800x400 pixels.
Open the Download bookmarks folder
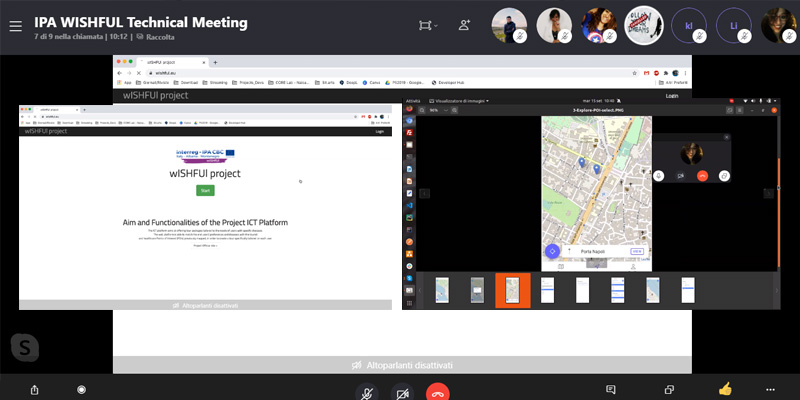(186, 82)
